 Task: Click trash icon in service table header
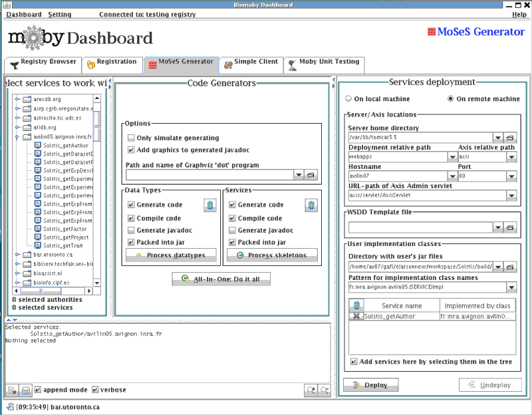tap(356, 305)
